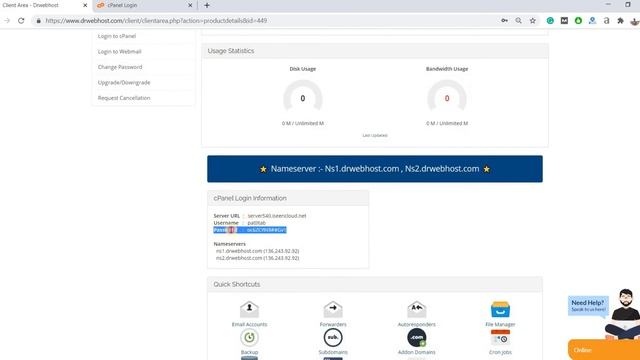
Task: Click the Usage Statistics panel heading
Action: pyautogui.click(x=231, y=51)
